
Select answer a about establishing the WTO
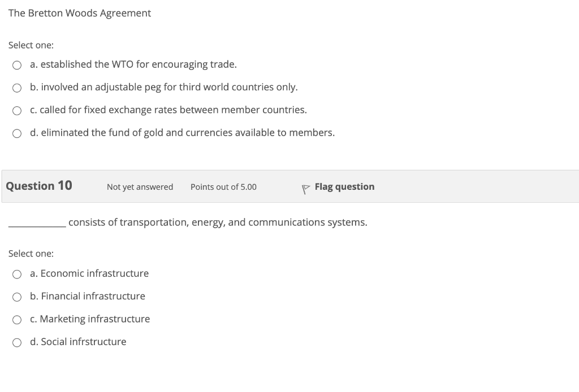pyautogui.click(x=17, y=64)
